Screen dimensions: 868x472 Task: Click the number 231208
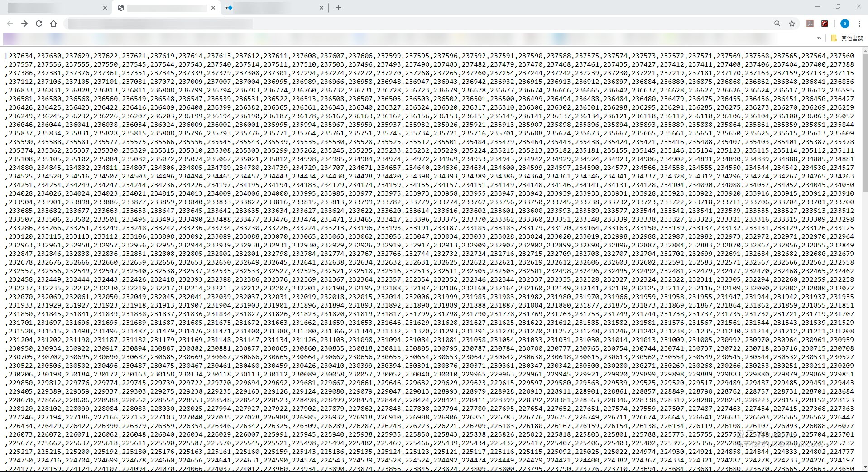pyautogui.click(x=842, y=331)
